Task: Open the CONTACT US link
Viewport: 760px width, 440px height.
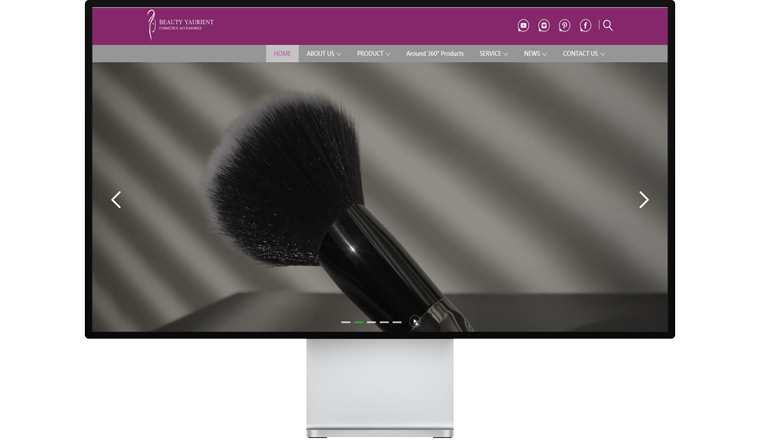Action: click(x=583, y=54)
